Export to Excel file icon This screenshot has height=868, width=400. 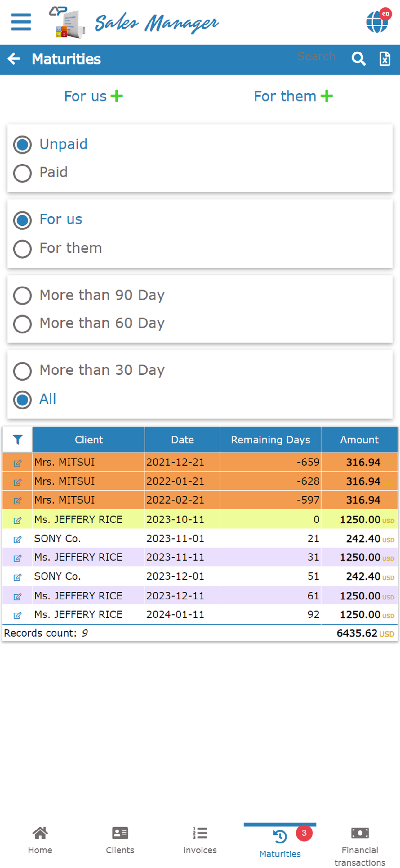coord(385,59)
